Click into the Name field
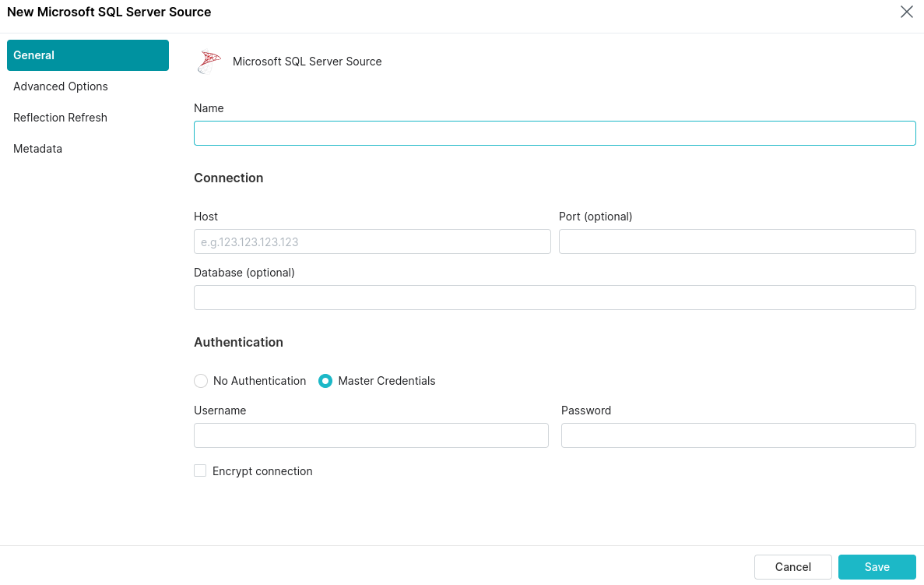The width and height of the screenshot is (924, 585). click(554, 132)
